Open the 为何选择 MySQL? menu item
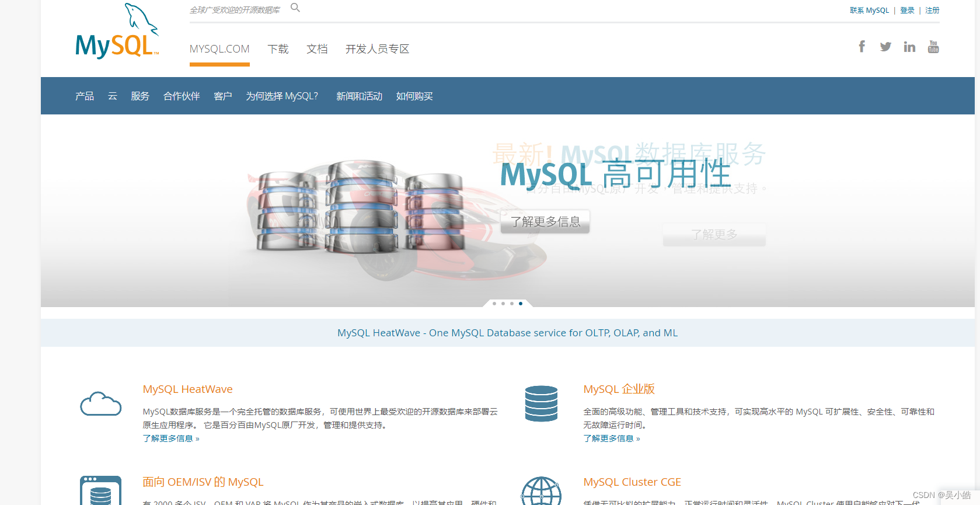Viewport: 980px width, 505px height. pyautogui.click(x=282, y=96)
